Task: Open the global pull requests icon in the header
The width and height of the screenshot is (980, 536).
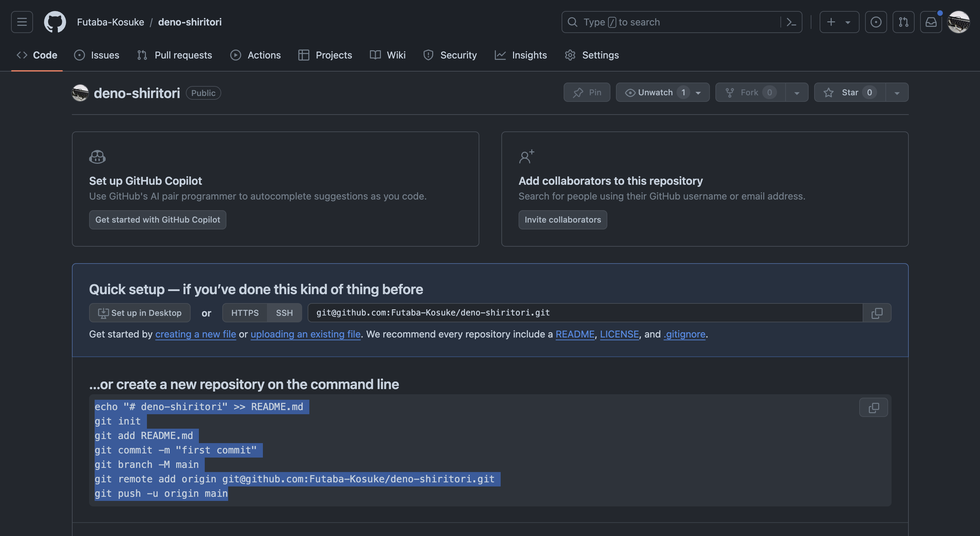Action: (x=903, y=22)
